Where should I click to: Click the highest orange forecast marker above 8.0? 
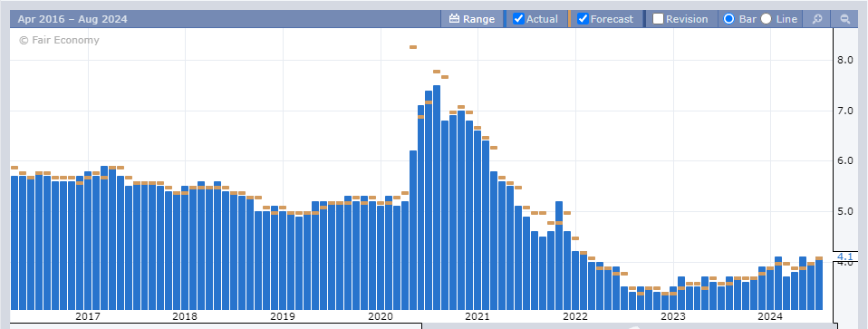[x=413, y=47]
